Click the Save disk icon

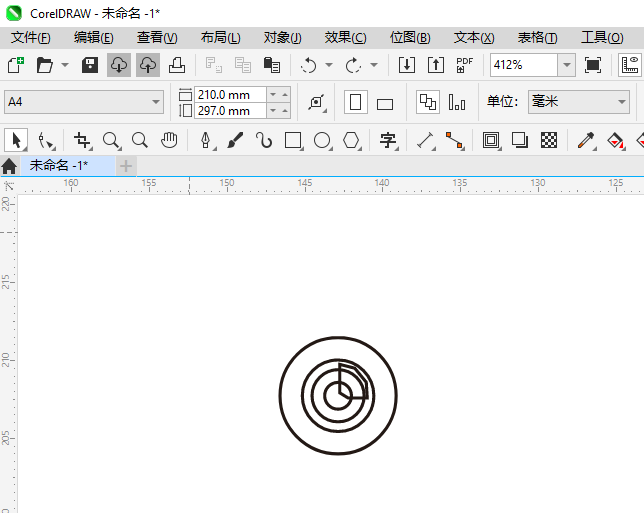point(90,65)
